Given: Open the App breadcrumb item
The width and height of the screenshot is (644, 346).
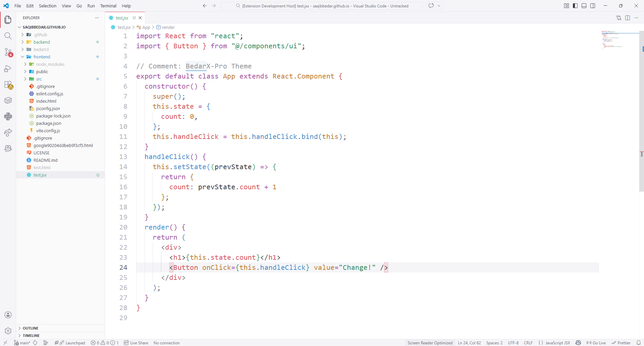Looking at the screenshot, I should pos(146,27).
